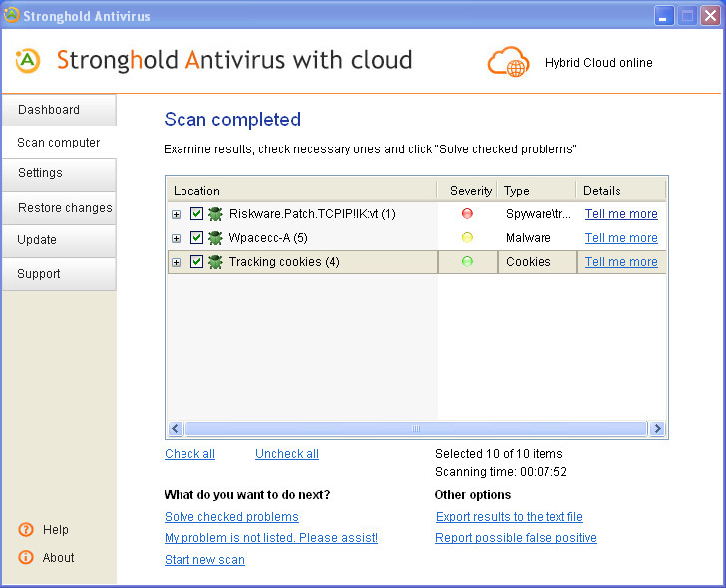Uncheck the Riskware.Patch.TCPIP checkbox
The height and width of the screenshot is (588, 726).
point(196,213)
